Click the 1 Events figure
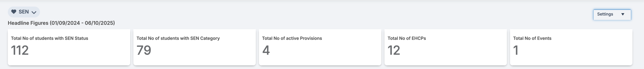 click(516, 50)
